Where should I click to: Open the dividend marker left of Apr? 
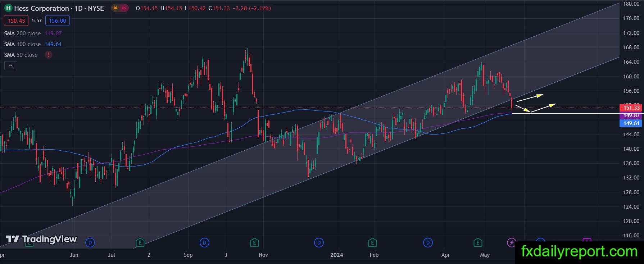tap(428, 243)
